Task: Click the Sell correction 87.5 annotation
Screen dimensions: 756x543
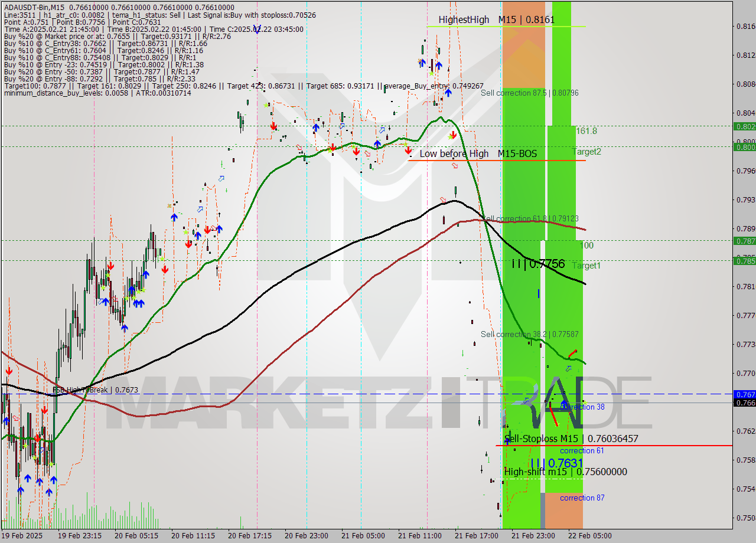Action: tap(532, 93)
